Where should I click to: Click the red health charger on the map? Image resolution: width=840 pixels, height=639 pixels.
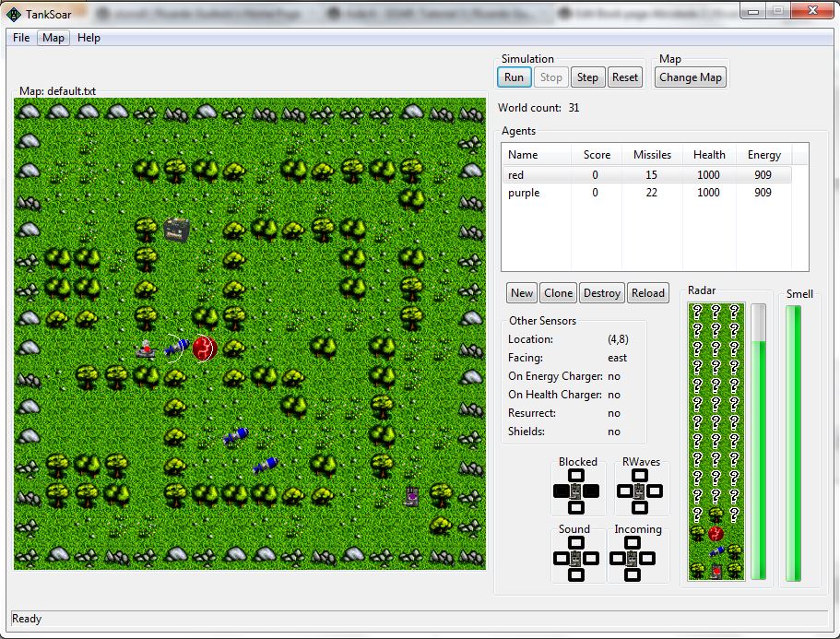pyautogui.click(x=204, y=349)
